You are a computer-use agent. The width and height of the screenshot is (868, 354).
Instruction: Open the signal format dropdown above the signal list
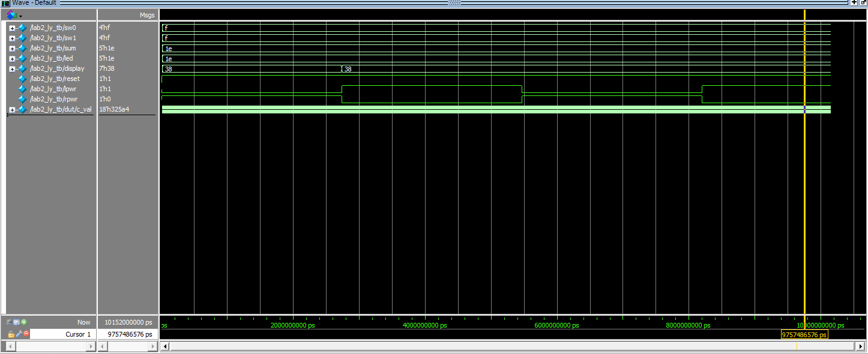[x=20, y=16]
